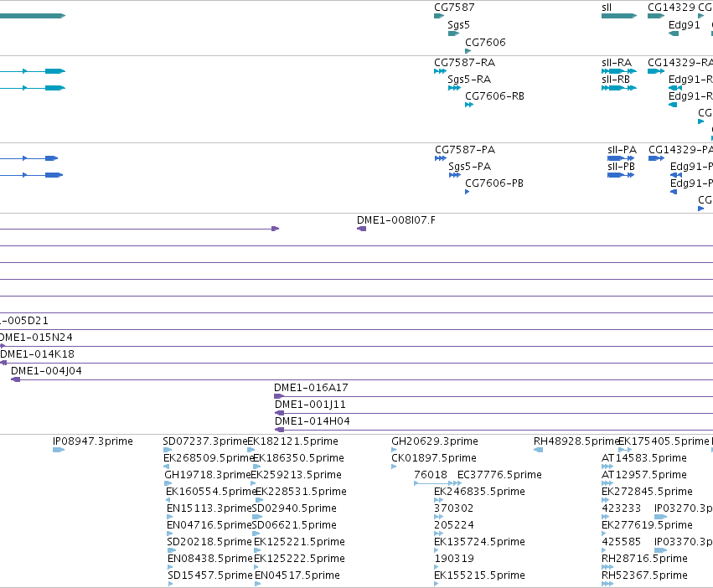
Task: Click clone DME1-004J04
Action: 46,371
